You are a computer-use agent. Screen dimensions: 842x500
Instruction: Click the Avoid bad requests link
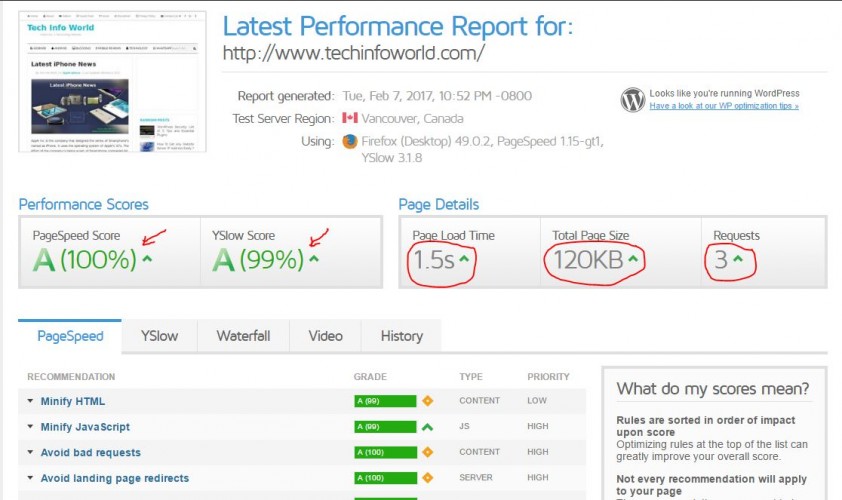91,453
